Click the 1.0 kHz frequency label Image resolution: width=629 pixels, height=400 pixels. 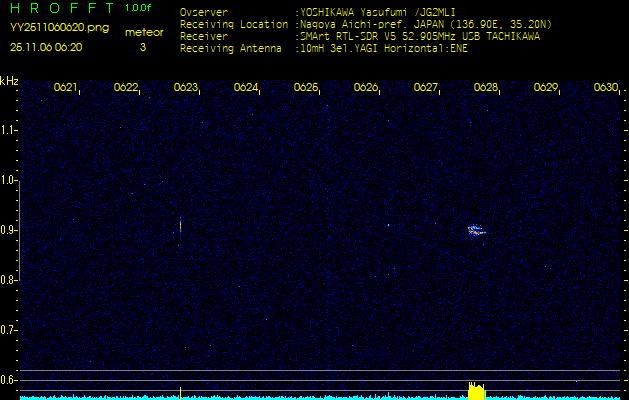tap(7, 180)
